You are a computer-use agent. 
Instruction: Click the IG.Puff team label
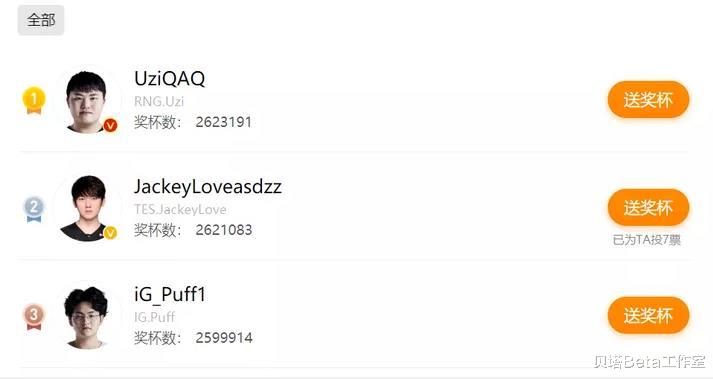coord(155,317)
